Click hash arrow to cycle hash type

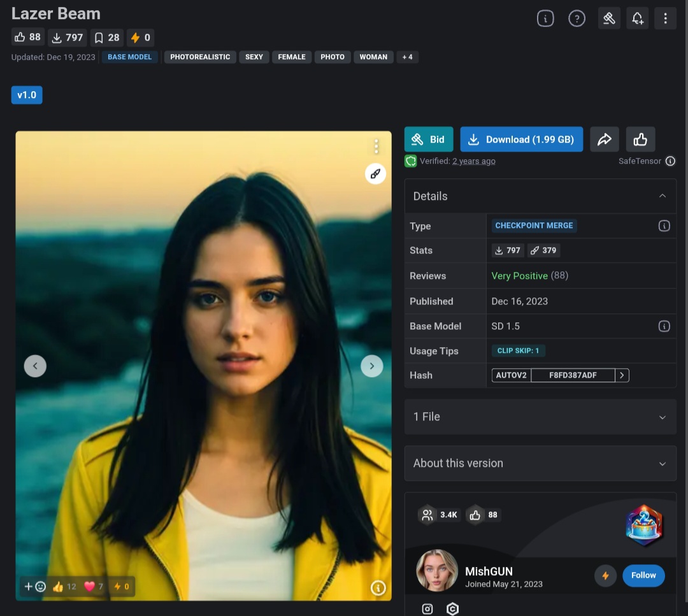coord(622,375)
